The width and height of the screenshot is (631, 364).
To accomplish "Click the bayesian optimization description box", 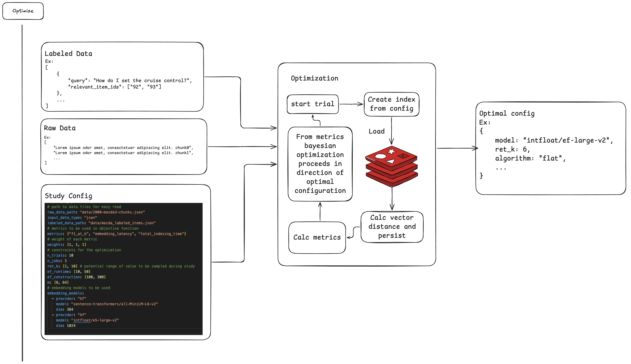I will click(320, 164).
